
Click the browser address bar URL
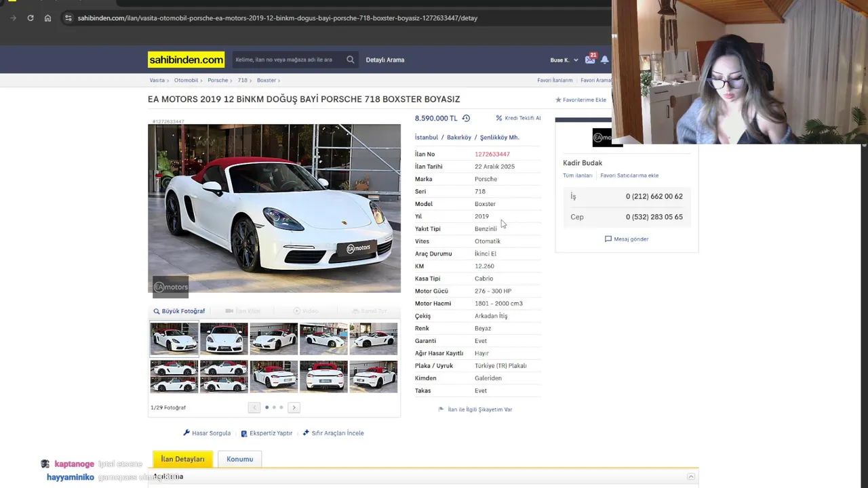click(277, 18)
